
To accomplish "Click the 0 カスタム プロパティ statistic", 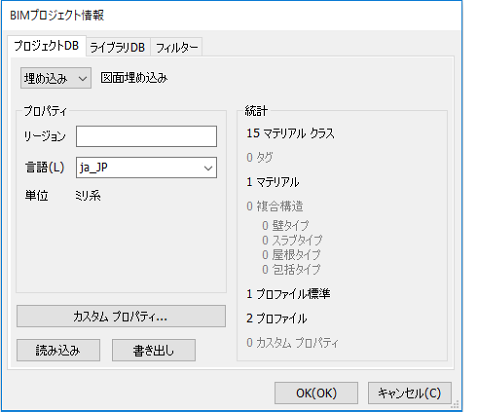I will click(292, 343).
